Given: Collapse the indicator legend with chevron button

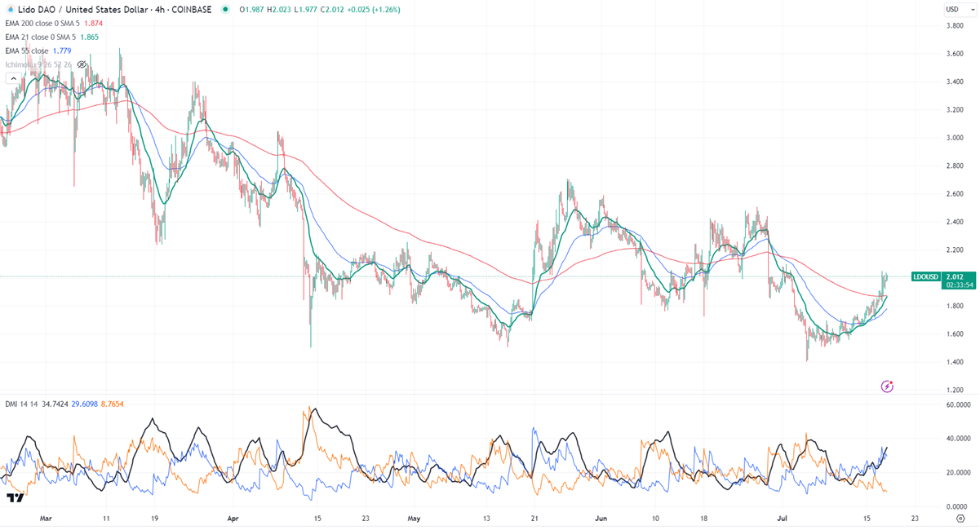Looking at the screenshot, I should [x=12, y=78].
